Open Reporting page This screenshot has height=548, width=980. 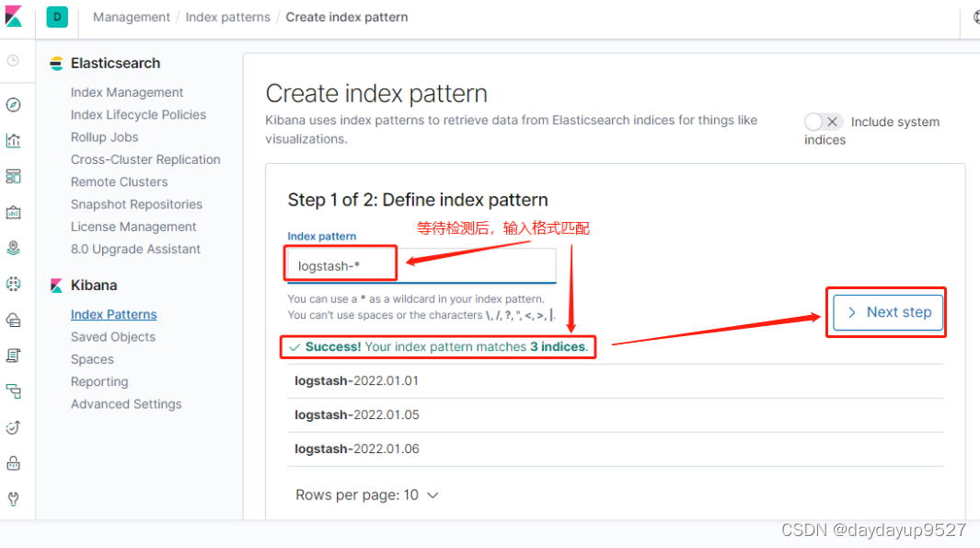coord(99,381)
